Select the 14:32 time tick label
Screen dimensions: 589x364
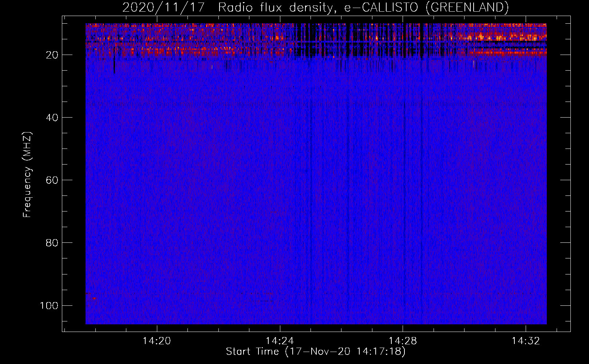526,341
